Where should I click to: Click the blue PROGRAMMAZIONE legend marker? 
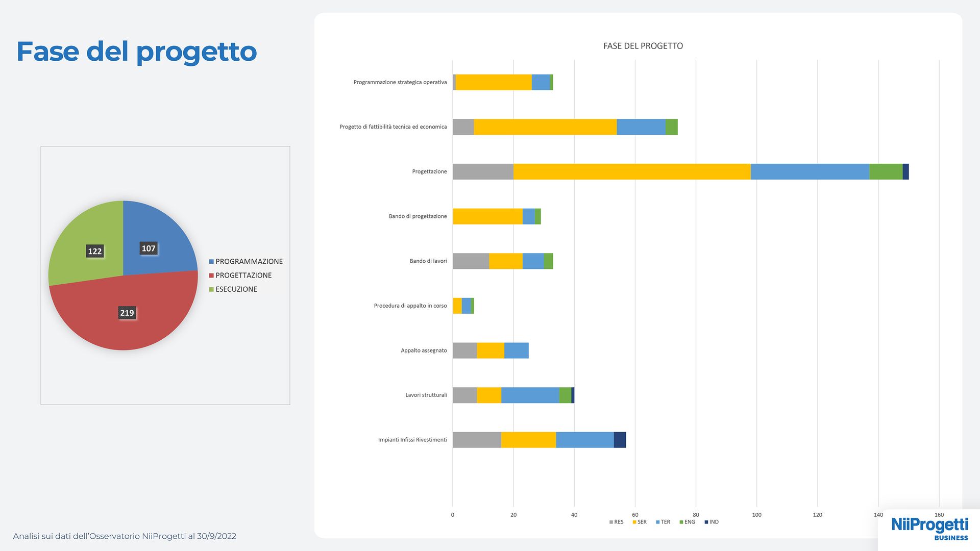211,262
